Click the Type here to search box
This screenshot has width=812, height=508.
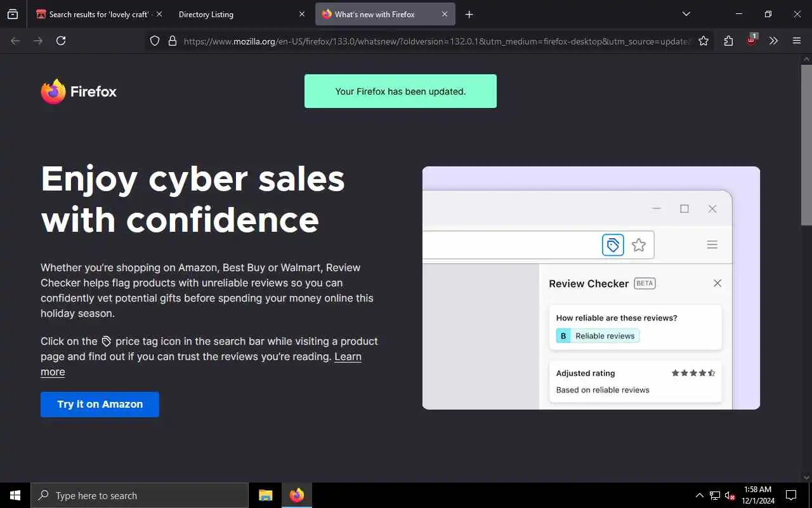[140, 495]
